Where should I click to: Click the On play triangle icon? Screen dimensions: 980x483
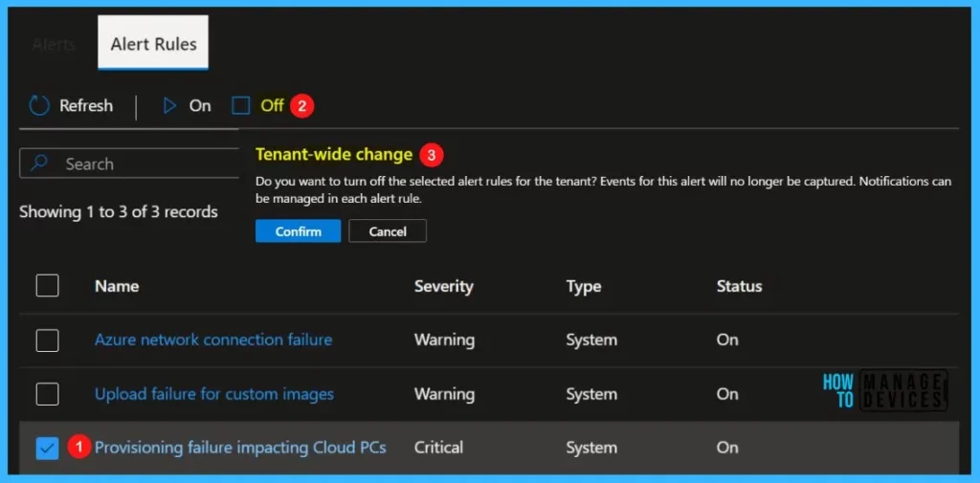(169, 105)
